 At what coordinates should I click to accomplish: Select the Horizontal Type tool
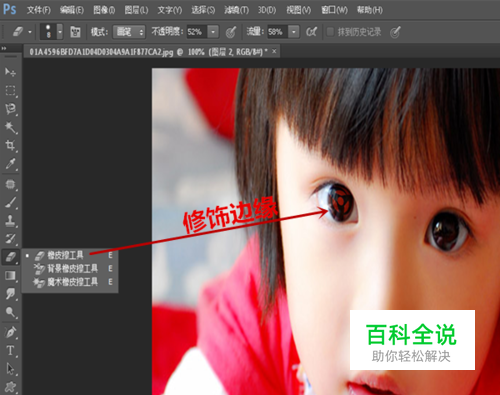pyautogui.click(x=10, y=350)
